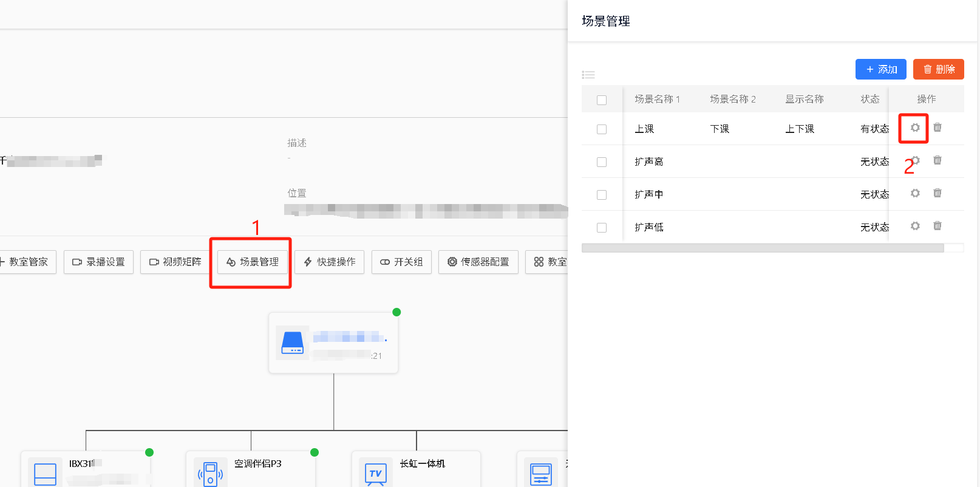This screenshot has height=487, width=980.
Task: Click the horizontal scrollbar below scene table
Action: pos(763,248)
